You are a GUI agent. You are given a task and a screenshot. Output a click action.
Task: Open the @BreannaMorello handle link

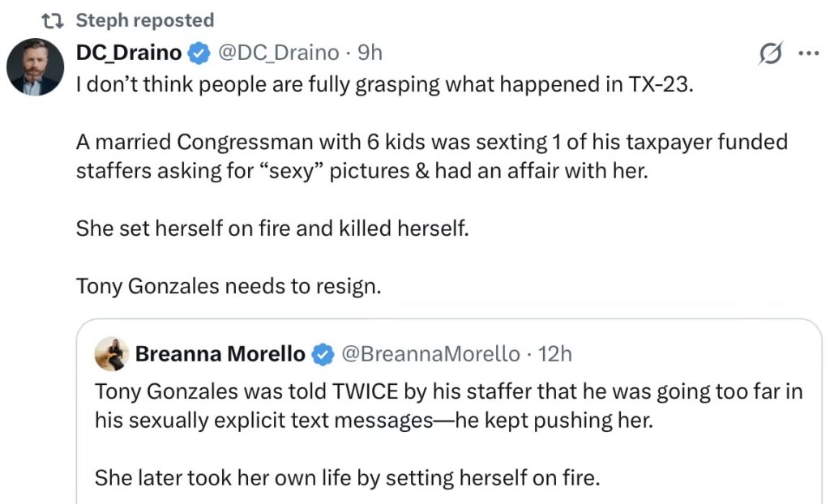point(430,354)
